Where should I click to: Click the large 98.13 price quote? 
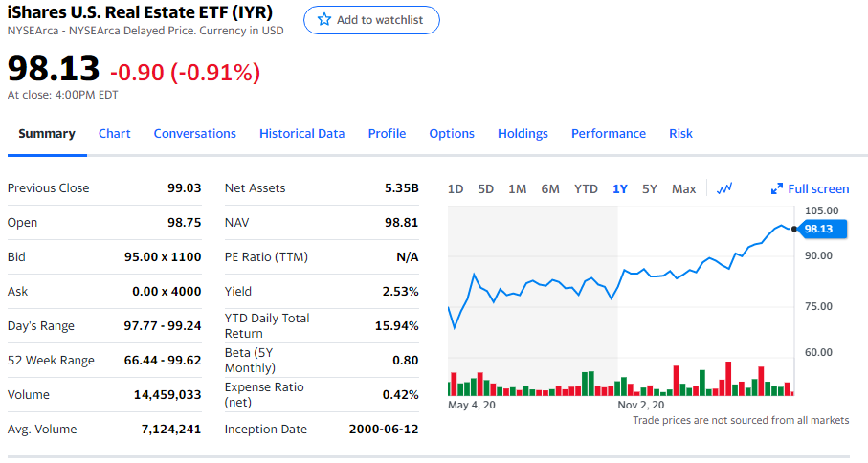(x=54, y=69)
